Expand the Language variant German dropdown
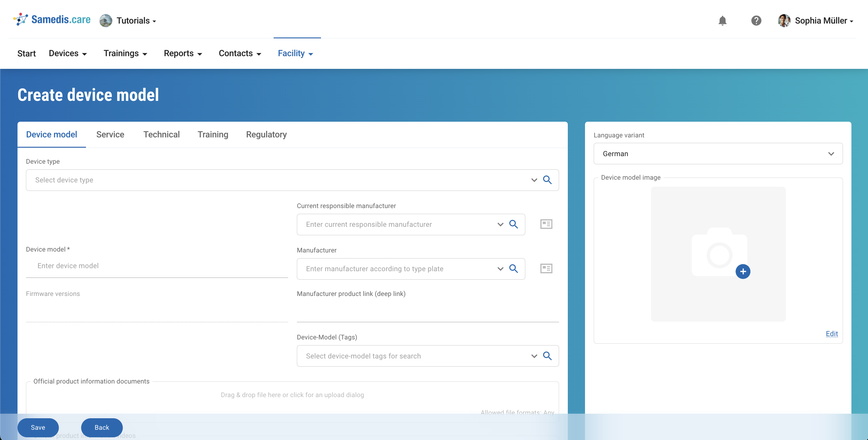The width and height of the screenshot is (868, 440). 718,154
